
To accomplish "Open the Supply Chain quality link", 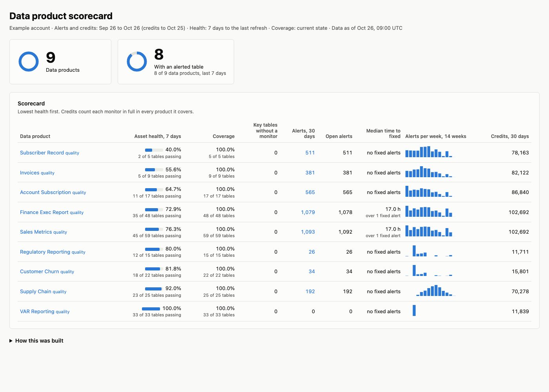I will [x=43, y=292].
